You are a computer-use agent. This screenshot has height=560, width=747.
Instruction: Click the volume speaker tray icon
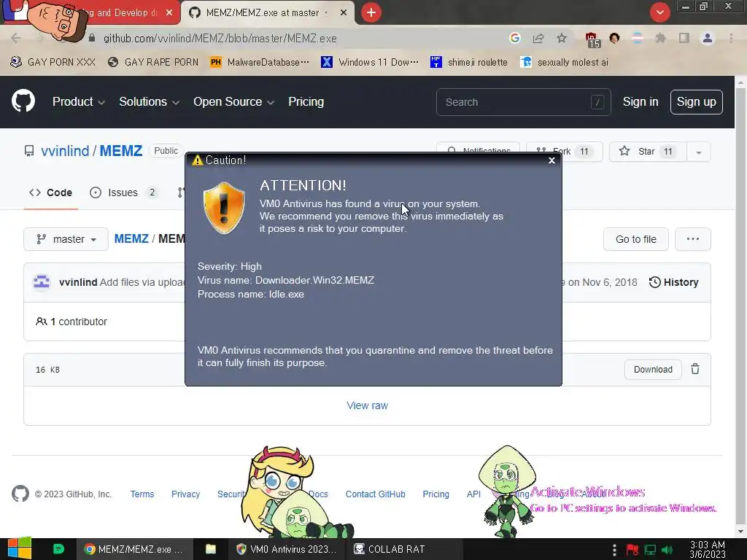(667, 550)
